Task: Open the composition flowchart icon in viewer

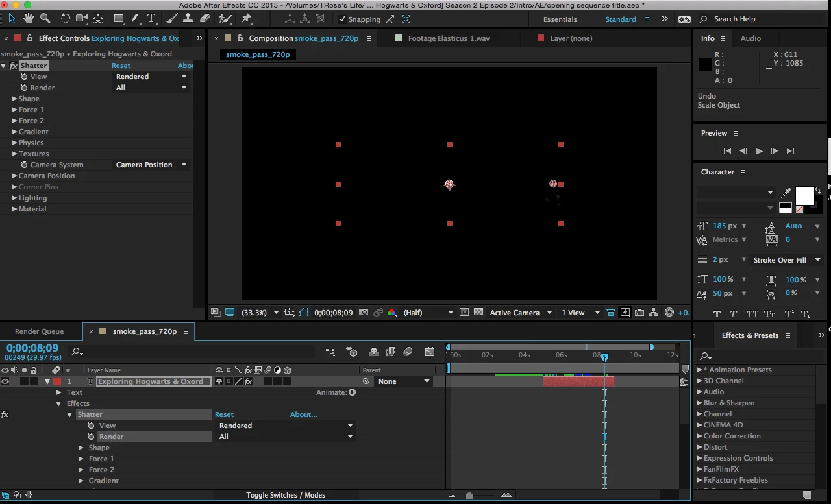Action: pos(653,313)
